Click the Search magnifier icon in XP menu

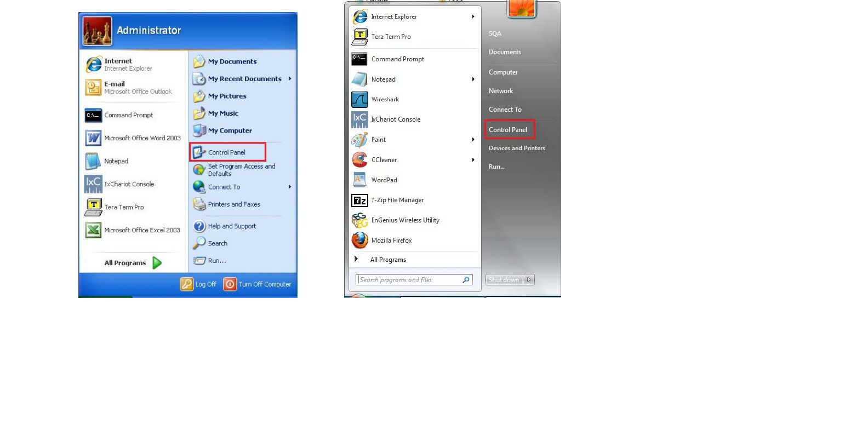(x=199, y=243)
